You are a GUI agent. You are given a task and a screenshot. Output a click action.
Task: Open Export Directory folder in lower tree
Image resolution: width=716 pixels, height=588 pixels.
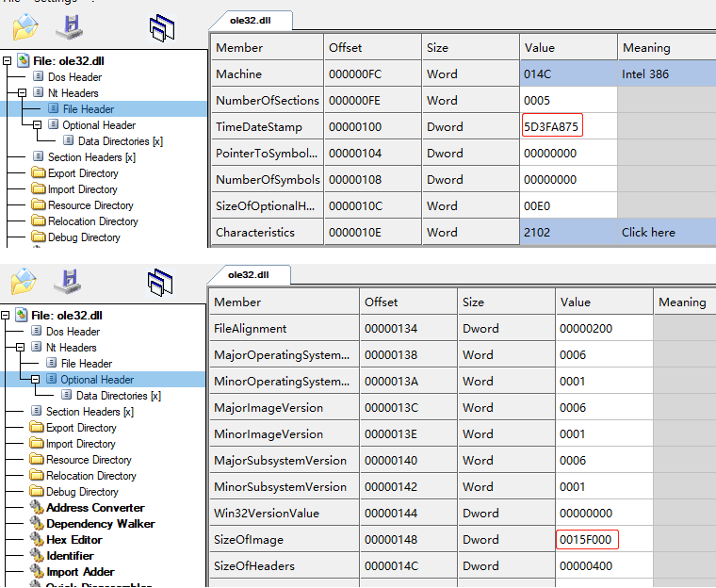point(81,428)
